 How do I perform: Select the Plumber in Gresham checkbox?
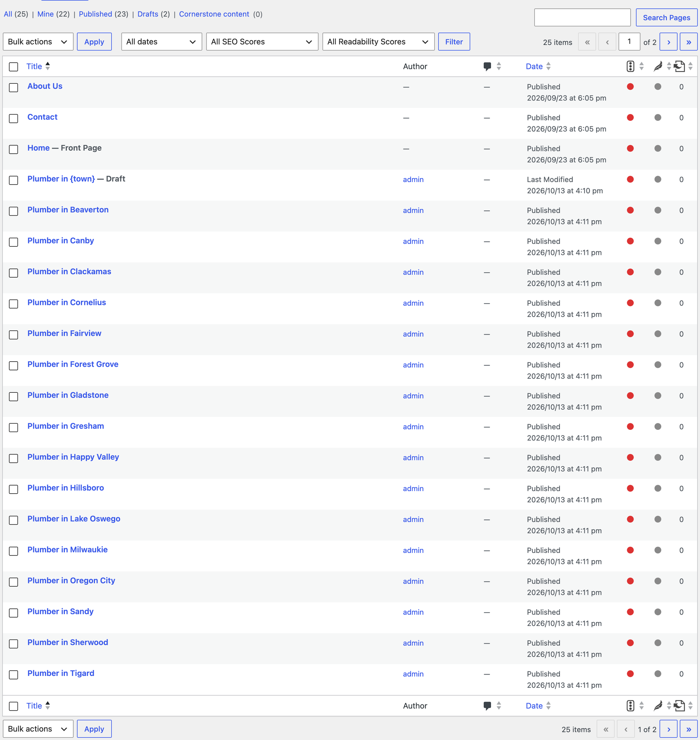click(13, 428)
